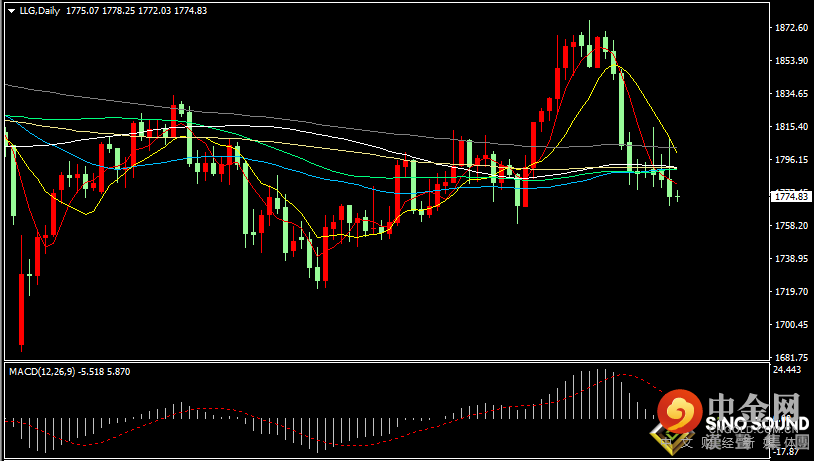
Task: Select the LLG,Daily symbol title text
Action: click(x=40, y=10)
